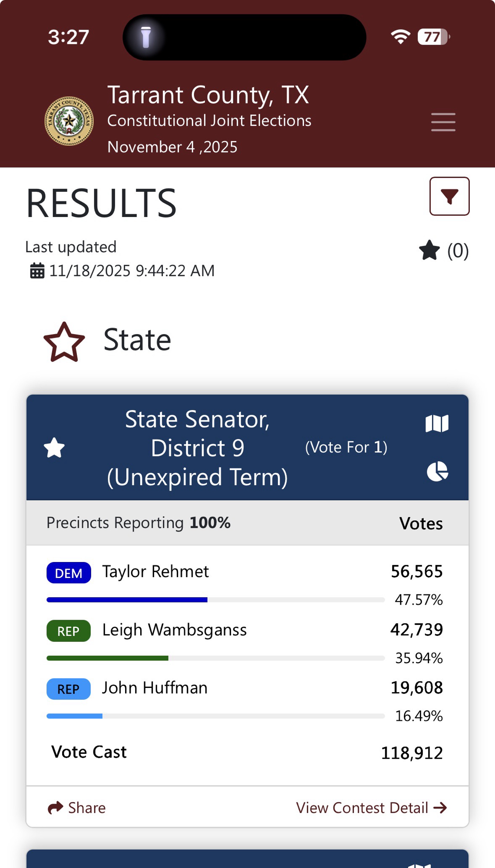495x868 pixels.
Task: Select Taylor Rehmet's blue vote bar
Action: pos(127,600)
